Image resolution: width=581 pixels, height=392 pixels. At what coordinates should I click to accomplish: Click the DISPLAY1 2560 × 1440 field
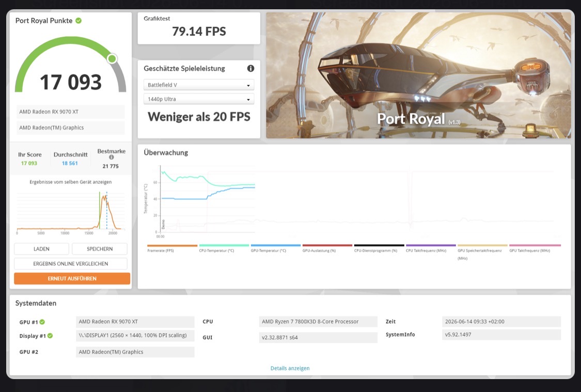click(135, 335)
